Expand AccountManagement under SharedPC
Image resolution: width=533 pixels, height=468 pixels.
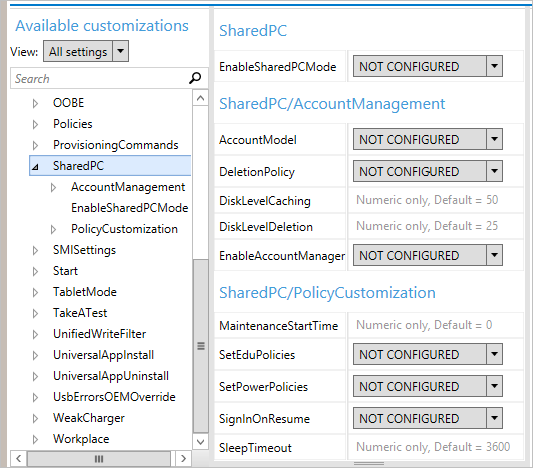tap(53, 187)
